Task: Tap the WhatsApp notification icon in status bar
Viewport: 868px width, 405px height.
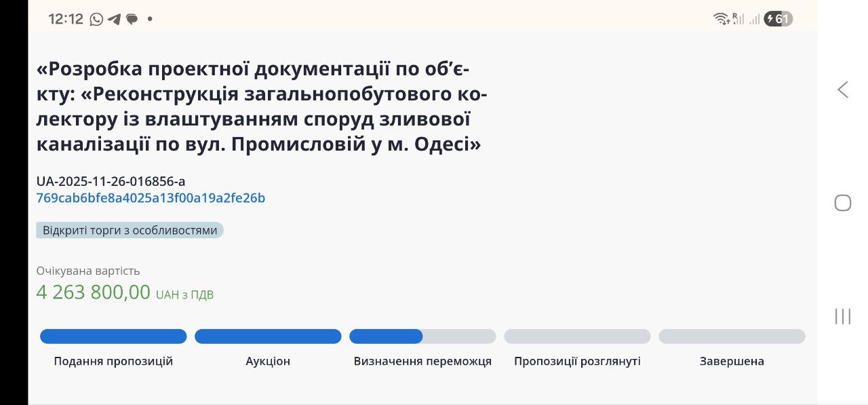Action: pyautogui.click(x=96, y=19)
